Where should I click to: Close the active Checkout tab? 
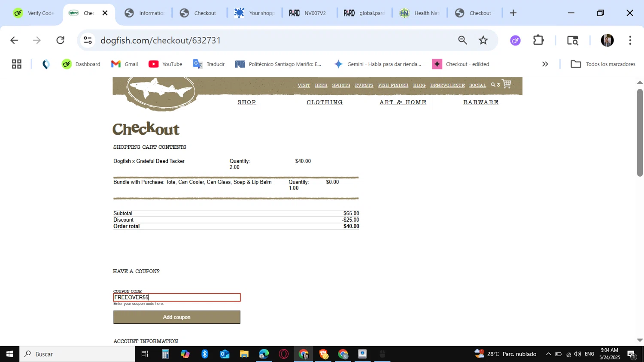point(105,13)
